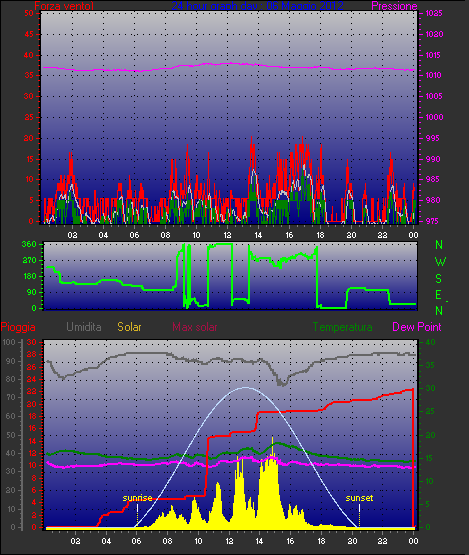Click the 28 value on the rain axis
The width and height of the screenshot is (469, 555).
[x=32, y=355]
